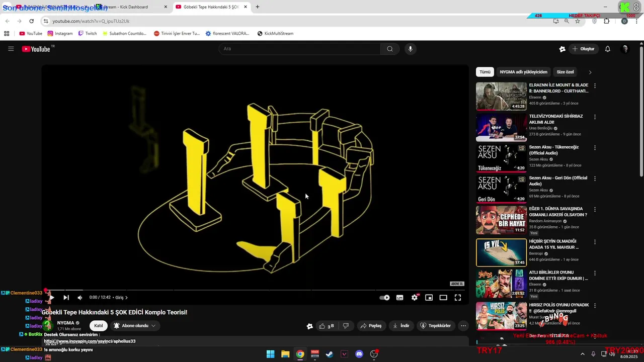Screen dimensions: 644x362
Task: Toggle subtitles in the player
Action: point(399,298)
